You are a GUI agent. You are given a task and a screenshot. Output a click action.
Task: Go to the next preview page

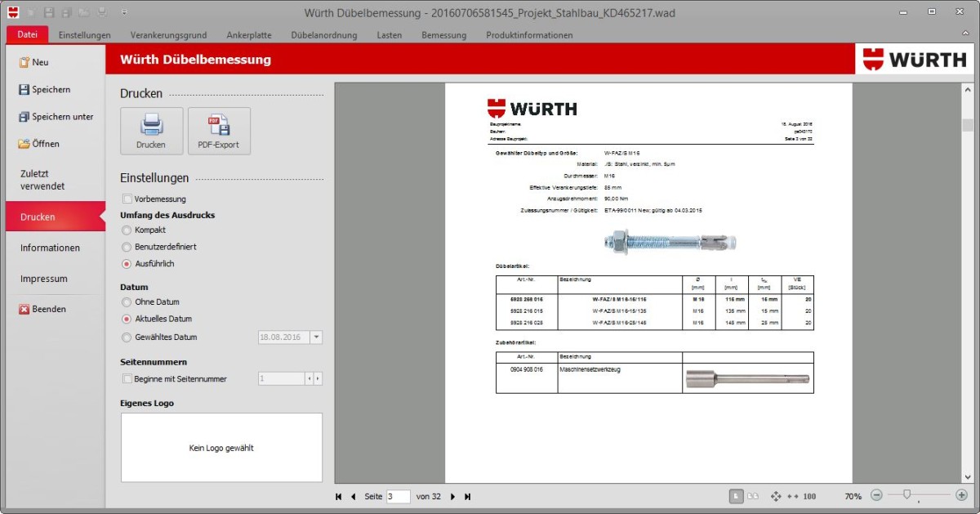452,496
